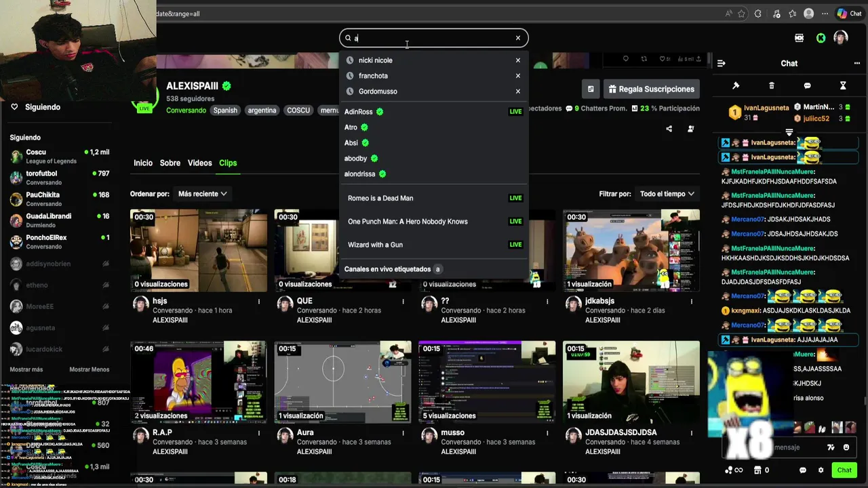Clear the search box with its X icon
The height and width of the screenshot is (488, 868).
[x=518, y=38]
